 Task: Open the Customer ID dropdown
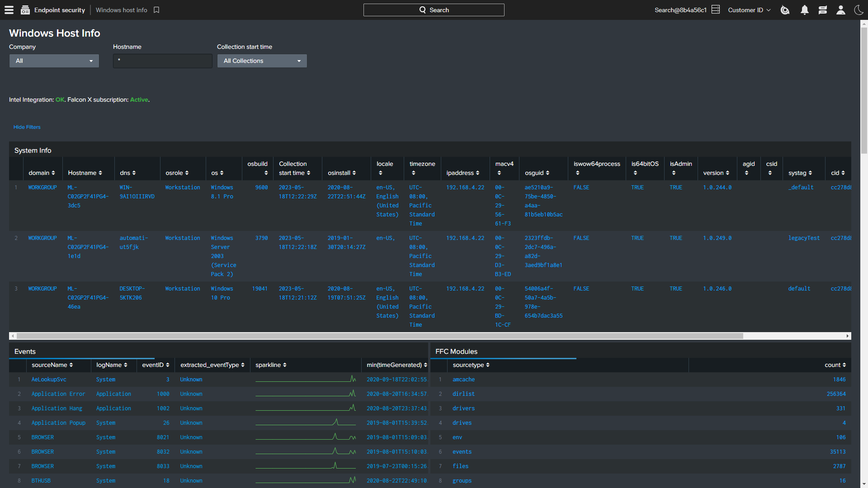click(749, 10)
